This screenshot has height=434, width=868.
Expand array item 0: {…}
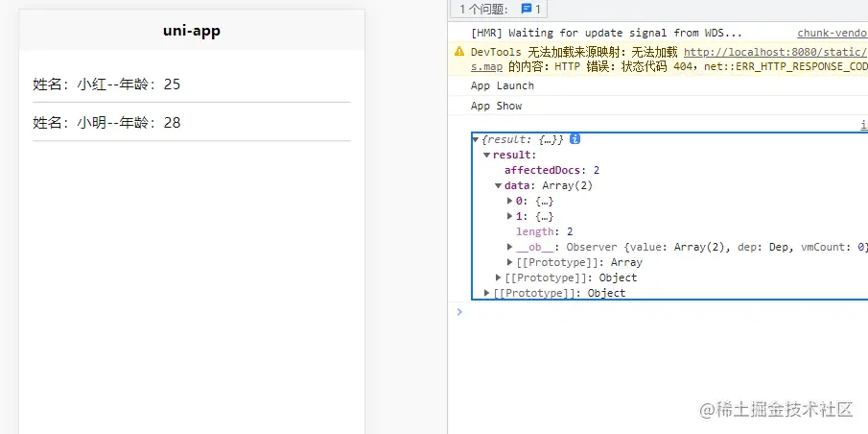510,201
